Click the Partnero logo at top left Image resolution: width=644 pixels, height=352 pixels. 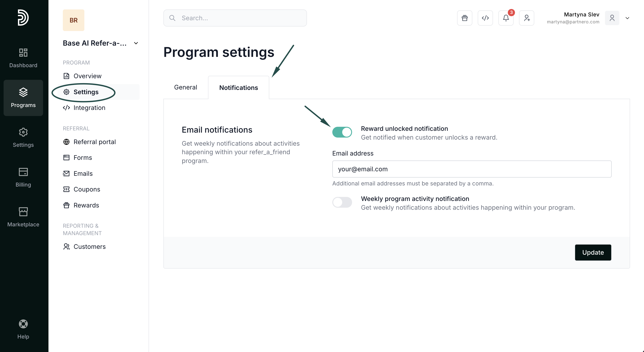[x=23, y=18]
